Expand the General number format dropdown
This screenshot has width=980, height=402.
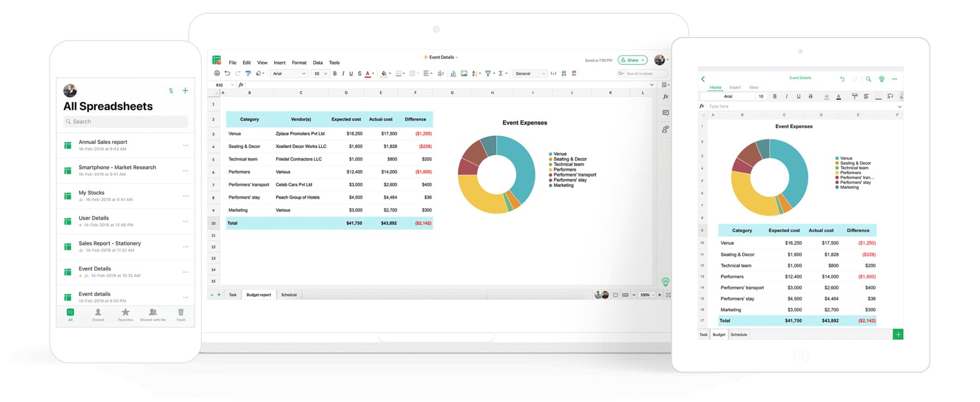pos(530,74)
